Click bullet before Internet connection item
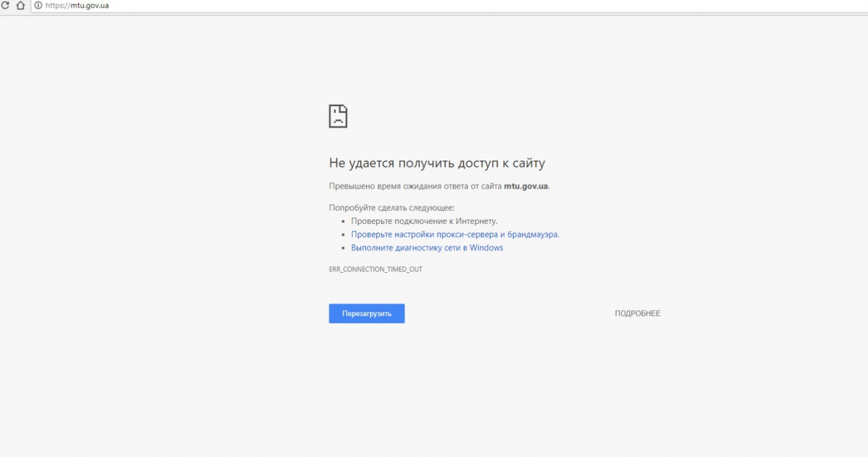Image resolution: width=868 pixels, height=457 pixels. coord(343,221)
